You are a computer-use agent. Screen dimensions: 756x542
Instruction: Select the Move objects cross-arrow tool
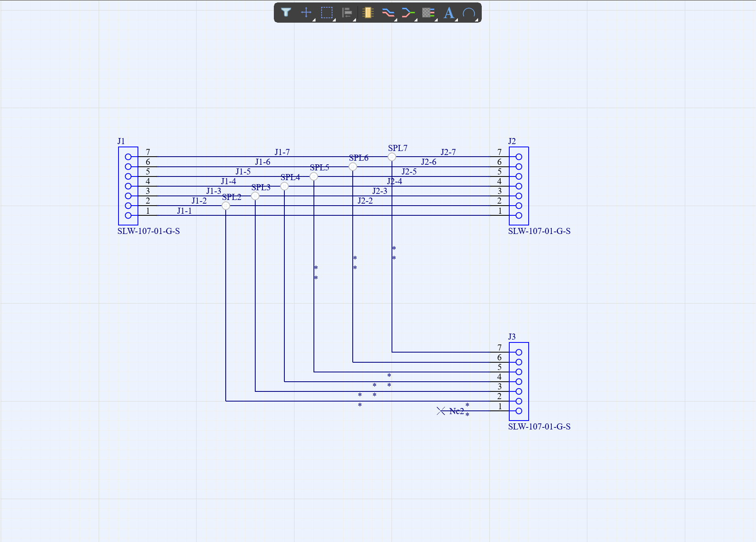click(x=306, y=13)
